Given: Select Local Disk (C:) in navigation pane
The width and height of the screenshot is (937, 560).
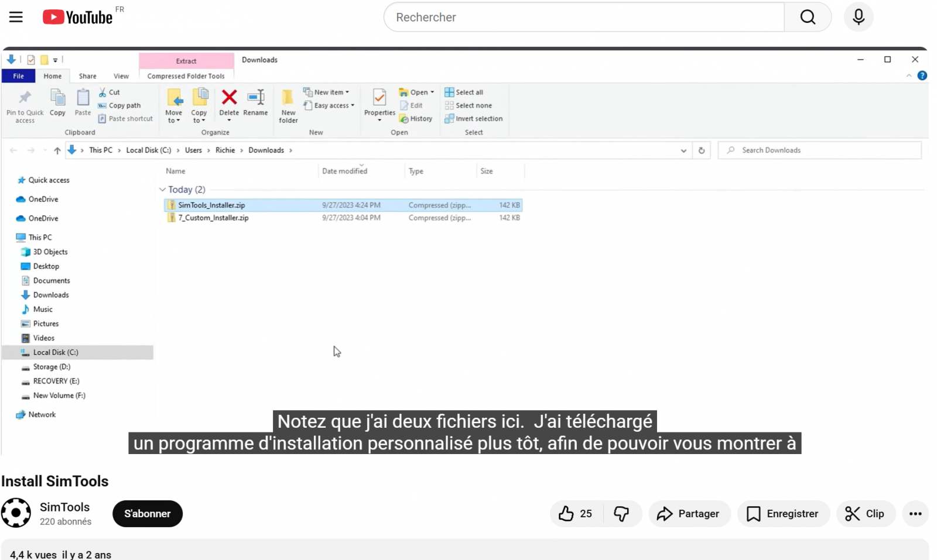Looking at the screenshot, I should click(x=78, y=352).
